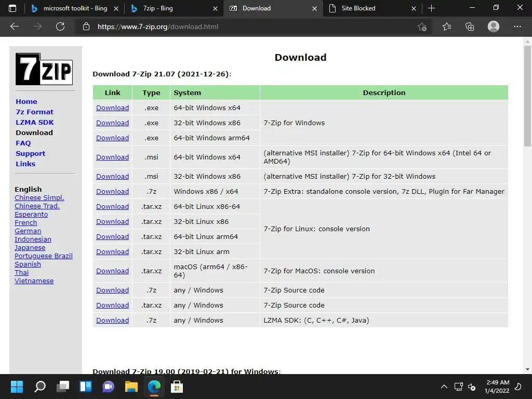Image resolution: width=532 pixels, height=399 pixels.
Task: Open the FAQ sidebar link
Action: (23, 143)
